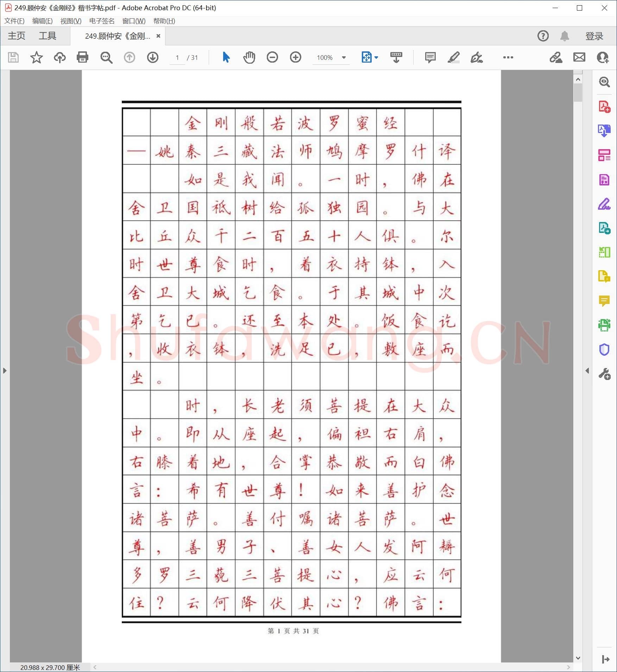This screenshot has height=672, width=617.
Task: Open the email document icon
Action: (579, 57)
